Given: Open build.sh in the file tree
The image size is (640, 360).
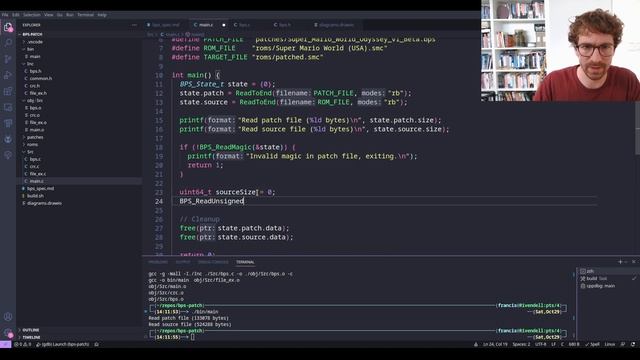Looking at the screenshot, I should 80,196.
